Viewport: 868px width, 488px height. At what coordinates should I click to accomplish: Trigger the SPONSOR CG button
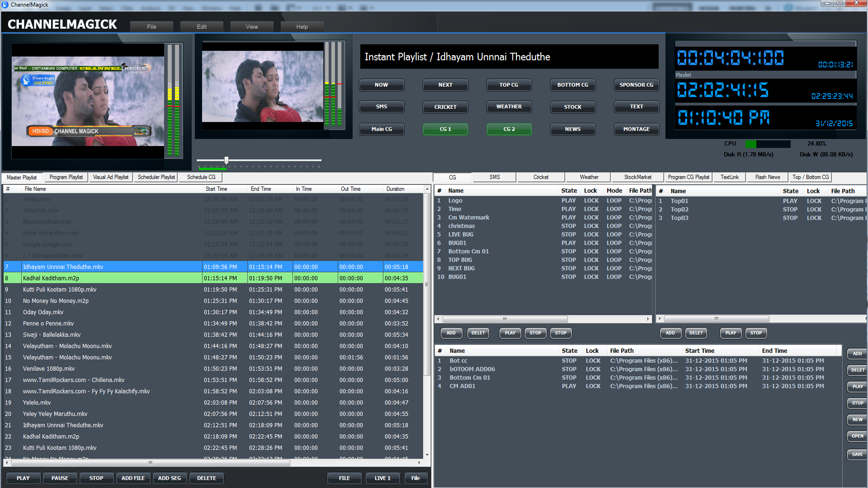pos(637,85)
